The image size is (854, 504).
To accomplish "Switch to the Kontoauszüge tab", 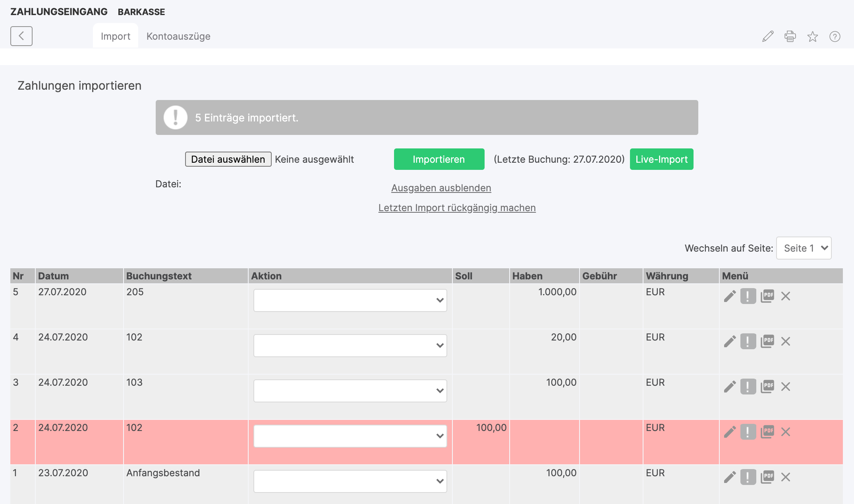I will tap(178, 36).
